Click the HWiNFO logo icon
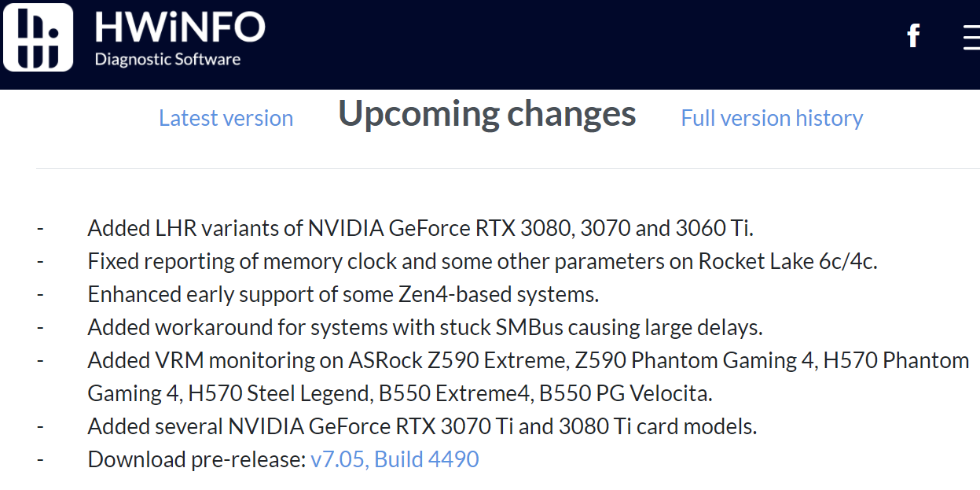The height and width of the screenshot is (490, 980). pos(38,37)
